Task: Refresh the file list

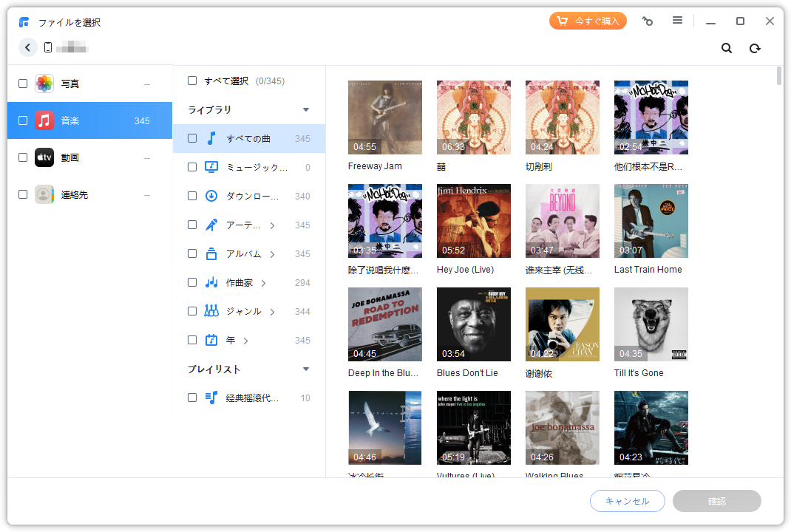Action: click(x=755, y=48)
